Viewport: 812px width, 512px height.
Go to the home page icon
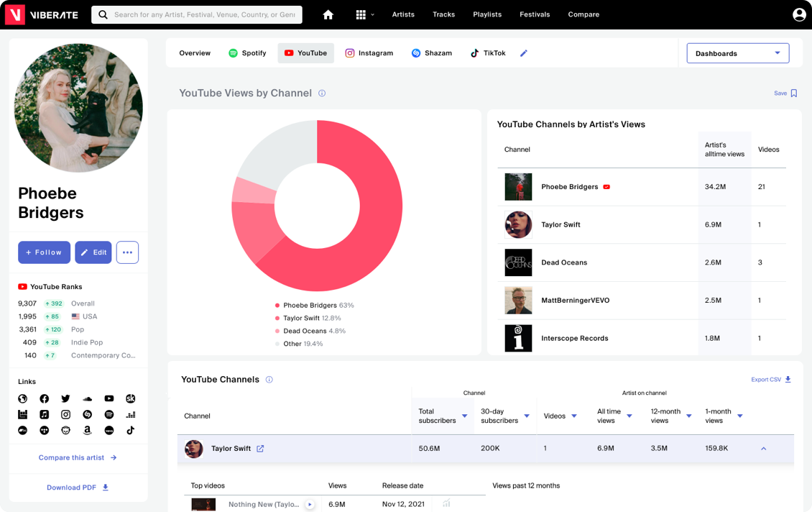pos(328,14)
